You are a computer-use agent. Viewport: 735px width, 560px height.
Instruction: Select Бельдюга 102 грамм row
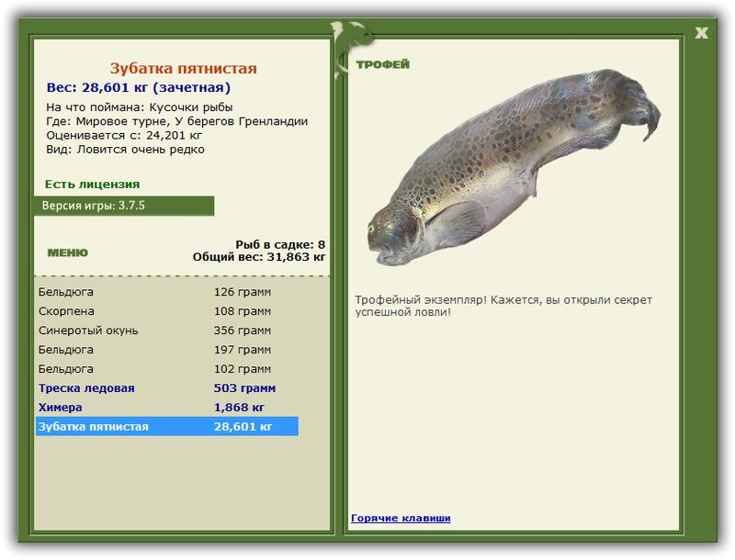167,368
